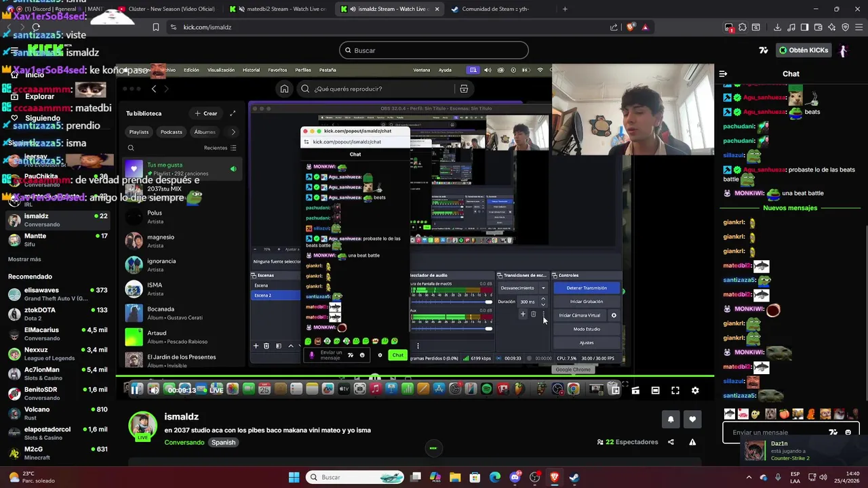The image size is (868, 488).
Task: Mute the stream with the volume icon
Action: point(154,390)
